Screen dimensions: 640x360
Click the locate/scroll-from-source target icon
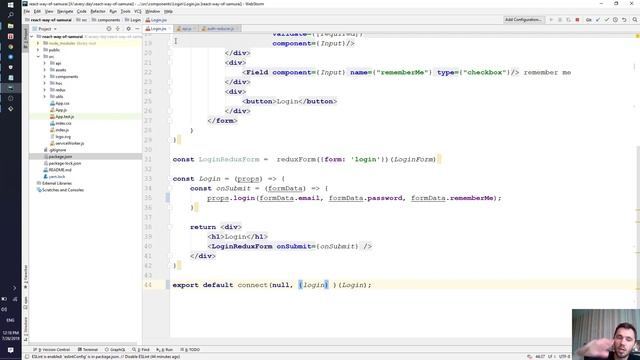point(109,29)
